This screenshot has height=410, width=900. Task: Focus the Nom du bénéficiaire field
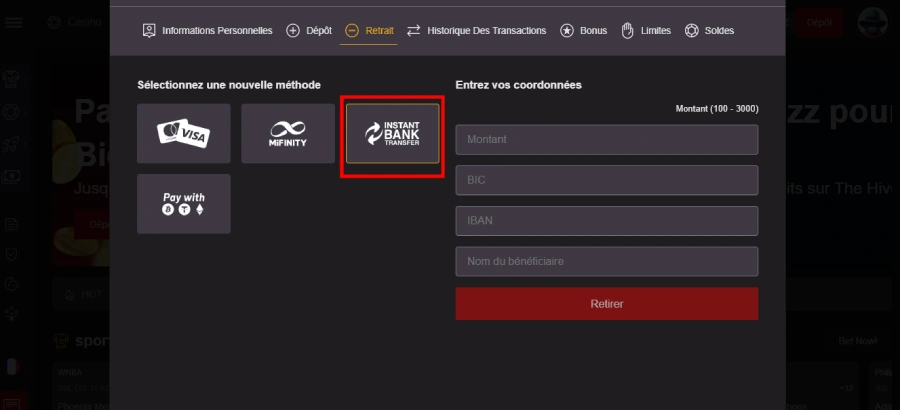[607, 261]
